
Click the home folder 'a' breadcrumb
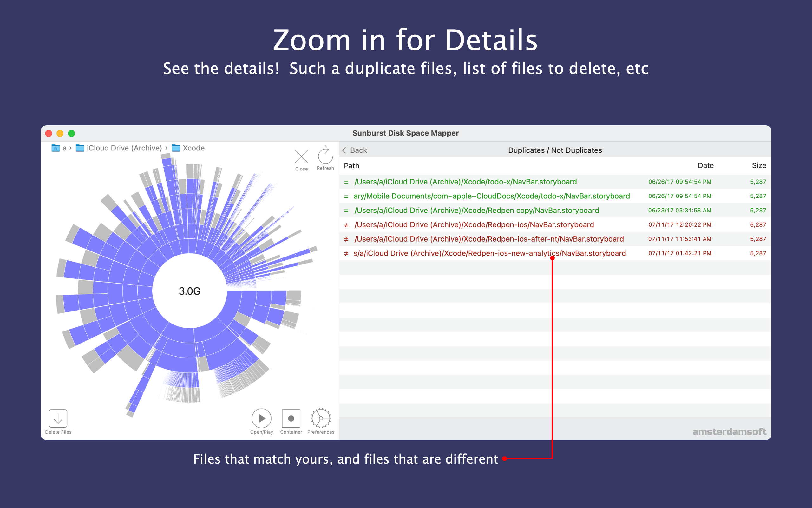point(59,148)
